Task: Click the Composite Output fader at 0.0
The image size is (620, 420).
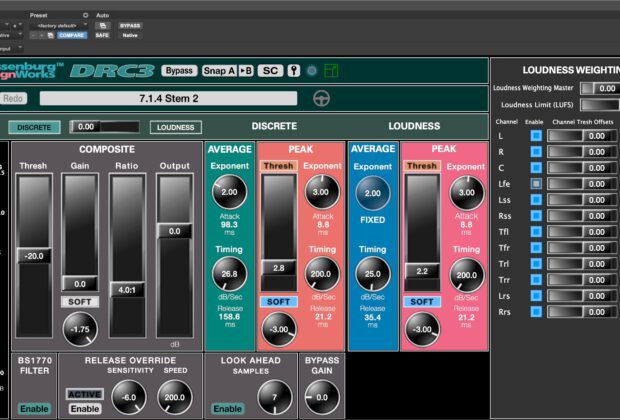Action: tap(175, 231)
